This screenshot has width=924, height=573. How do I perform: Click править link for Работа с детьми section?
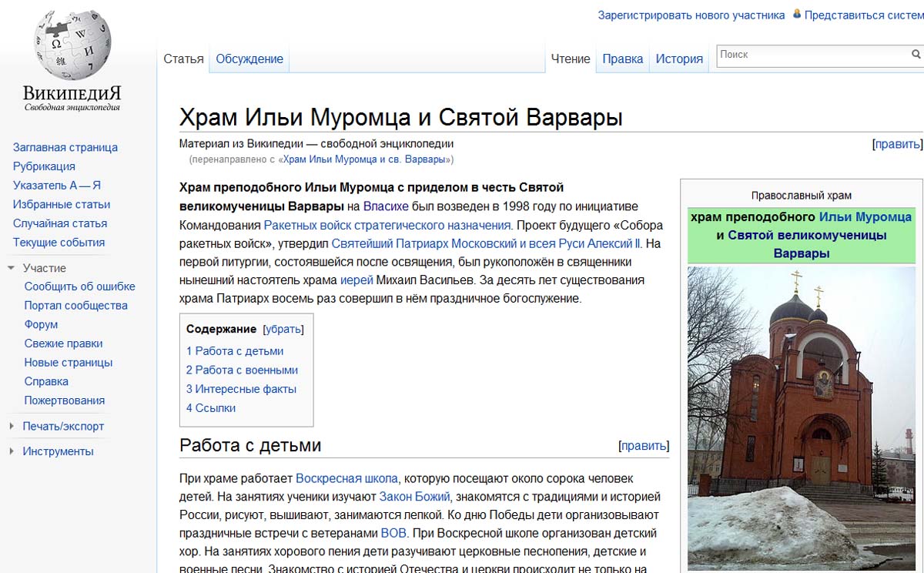[x=644, y=446]
